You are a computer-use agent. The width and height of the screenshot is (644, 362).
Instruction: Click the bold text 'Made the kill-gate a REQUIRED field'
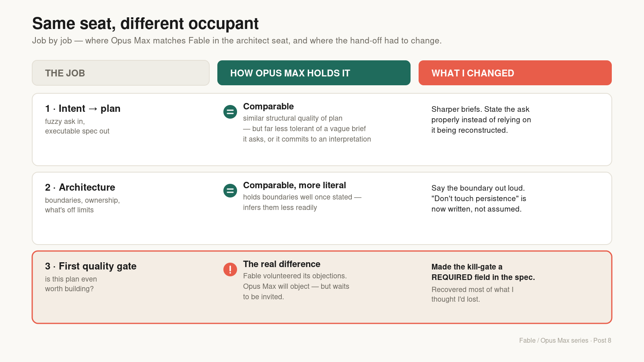click(483, 272)
